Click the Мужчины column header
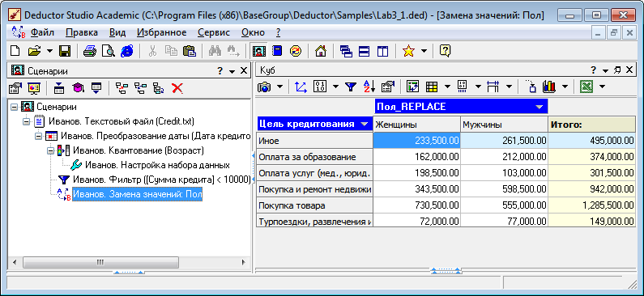This screenshot has height=296, width=644. tap(504, 125)
